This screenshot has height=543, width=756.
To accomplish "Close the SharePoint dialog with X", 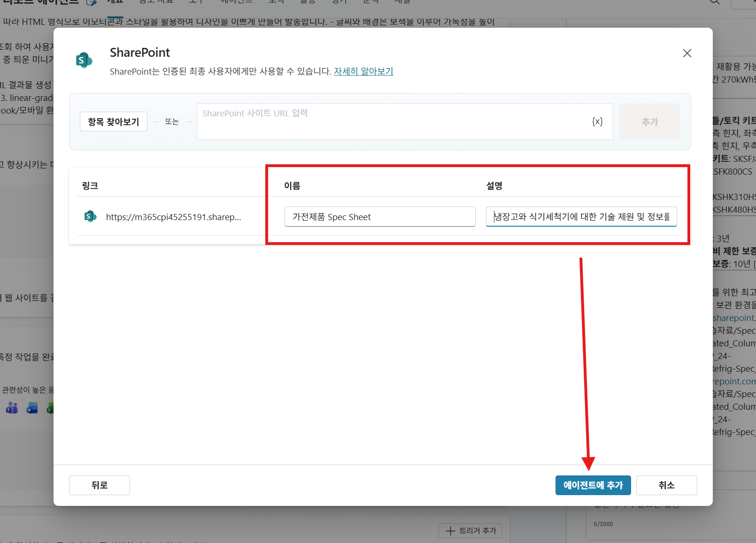I will (687, 53).
